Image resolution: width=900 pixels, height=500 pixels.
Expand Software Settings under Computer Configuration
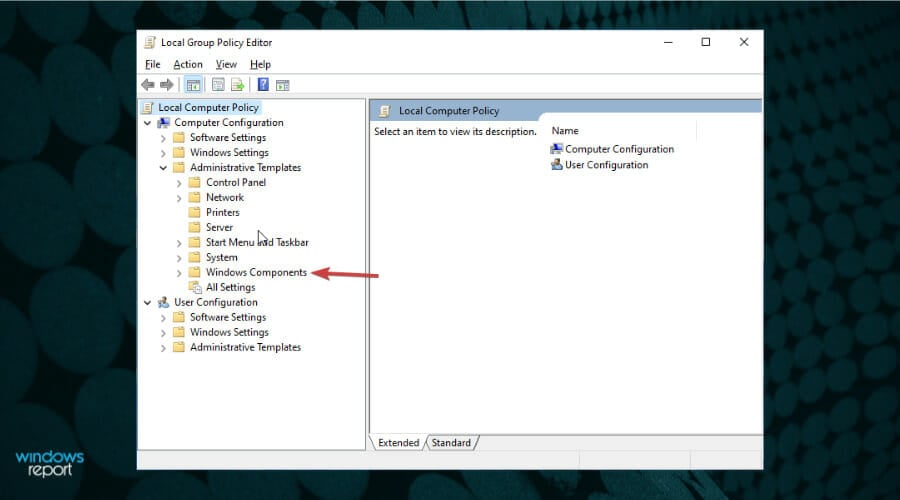(163, 138)
